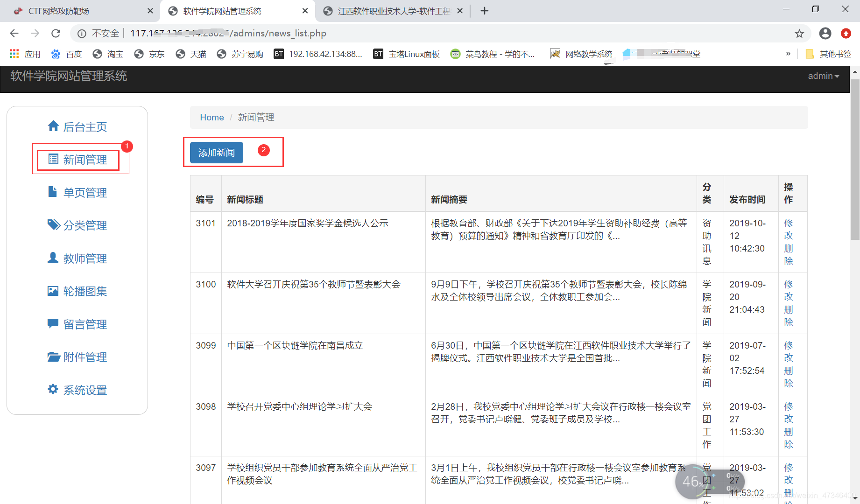Click title 中国第一个区块链学院在南昌成立
Screen dimensions: 860x504
click(295, 345)
